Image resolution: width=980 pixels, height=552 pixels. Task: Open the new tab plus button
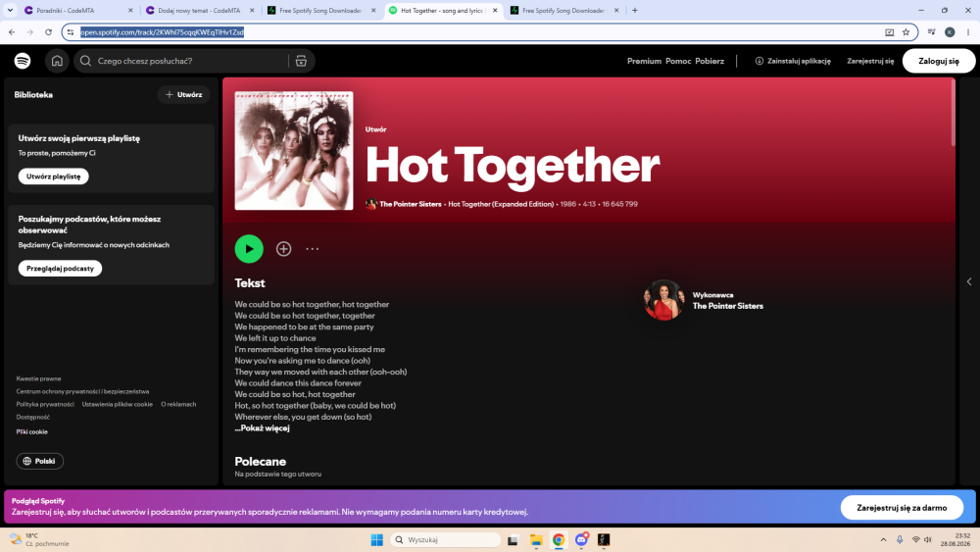(x=635, y=10)
